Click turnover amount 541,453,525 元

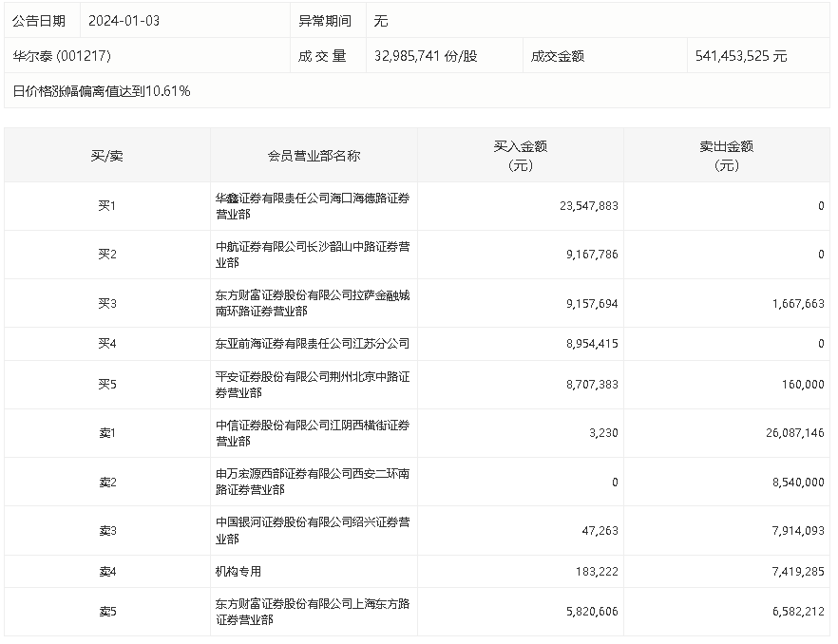pyautogui.click(x=741, y=56)
